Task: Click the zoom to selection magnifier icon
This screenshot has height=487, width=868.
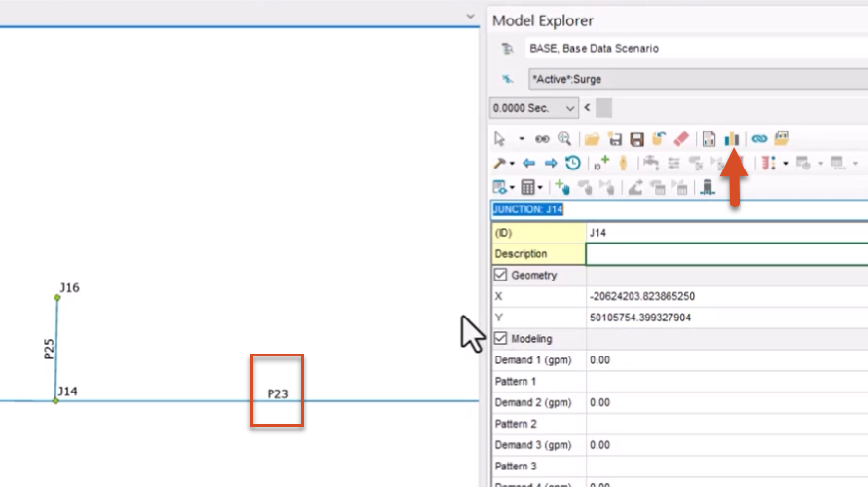Action: point(564,139)
